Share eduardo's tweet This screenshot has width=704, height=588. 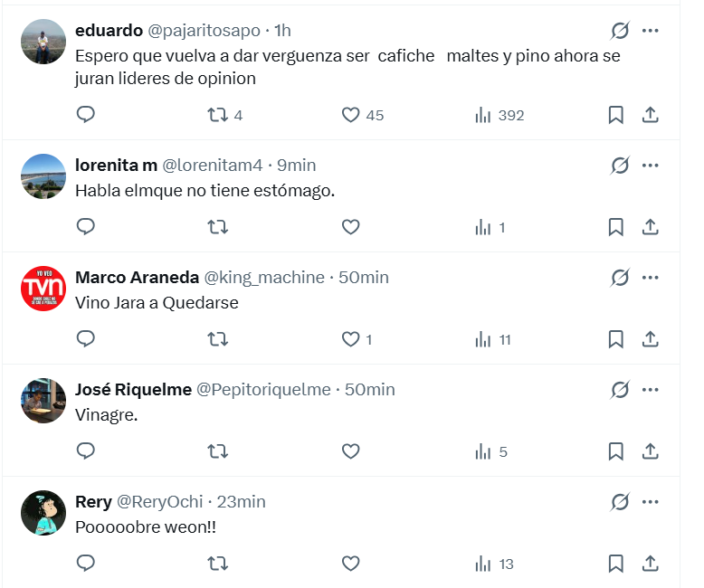[650, 115]
